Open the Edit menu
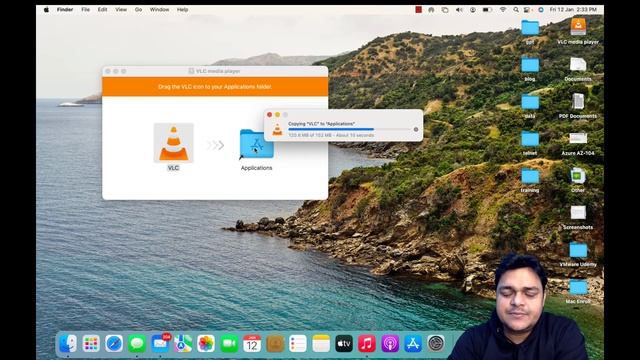This screenshot has width=640, height=360. click(102, 9)
